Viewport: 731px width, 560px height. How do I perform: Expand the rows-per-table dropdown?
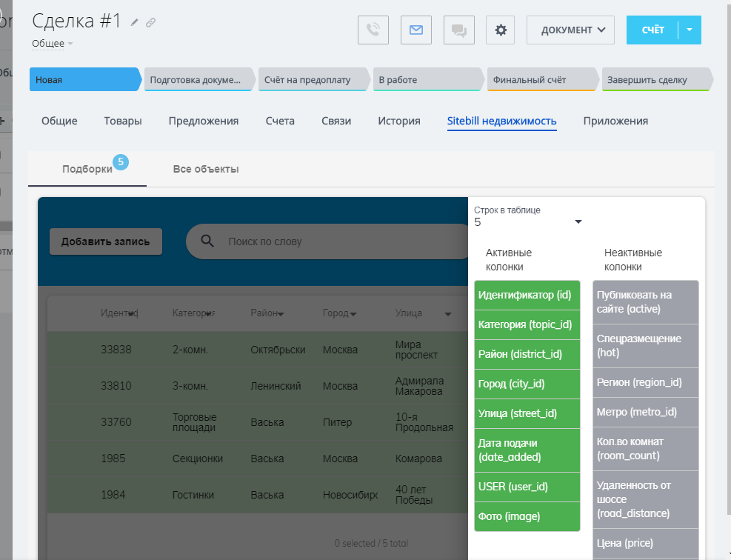point(578,222)
